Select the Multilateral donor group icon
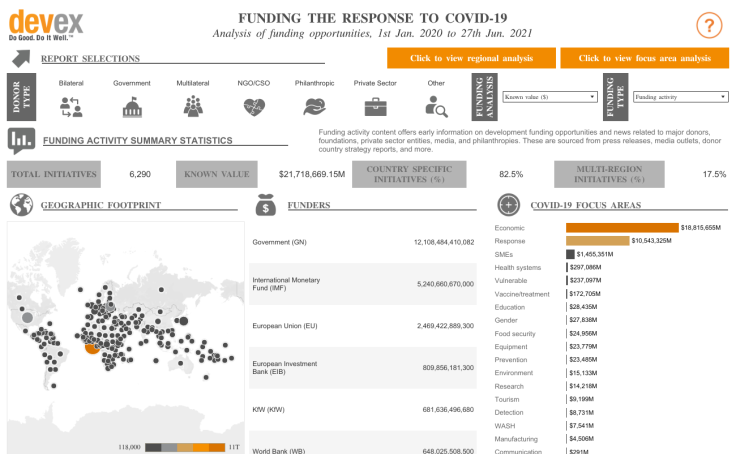The height and width of the screenshot is (454, 736). coord(193,106)
